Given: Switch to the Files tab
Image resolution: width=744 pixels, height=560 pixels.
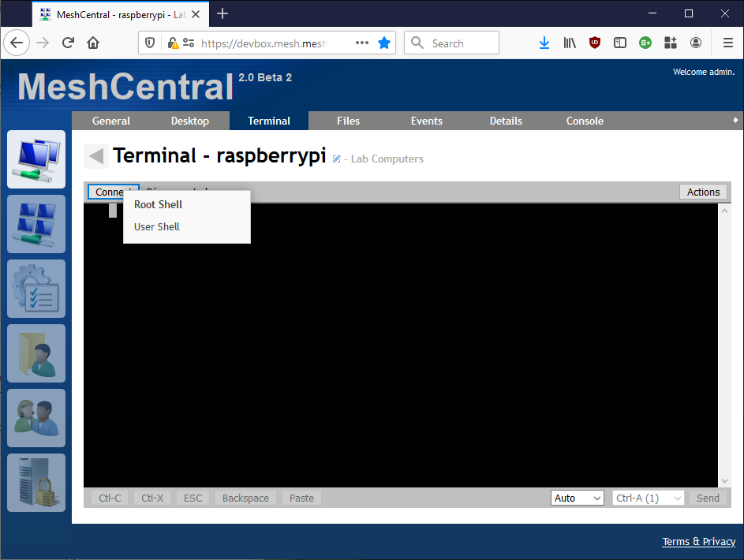Looking at the screenshot, I should point(348,121).
